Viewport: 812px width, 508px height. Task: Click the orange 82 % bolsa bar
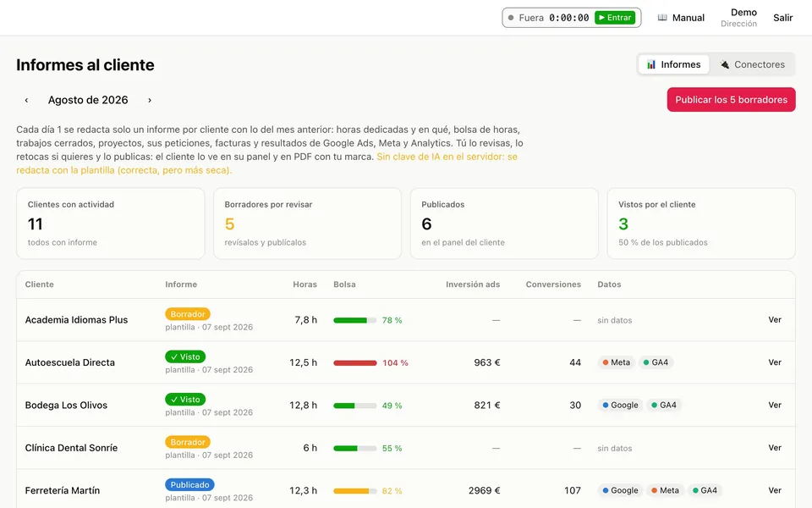click(x=354, y=491)
